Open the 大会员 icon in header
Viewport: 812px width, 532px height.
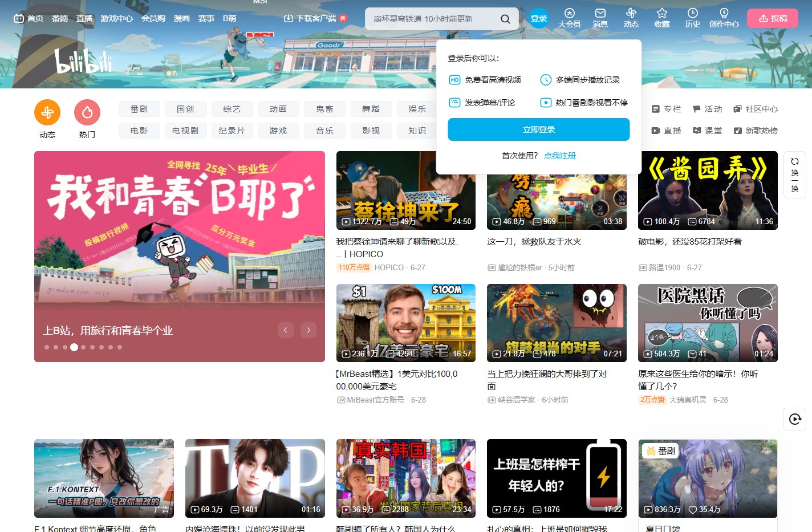coord(569,18)
